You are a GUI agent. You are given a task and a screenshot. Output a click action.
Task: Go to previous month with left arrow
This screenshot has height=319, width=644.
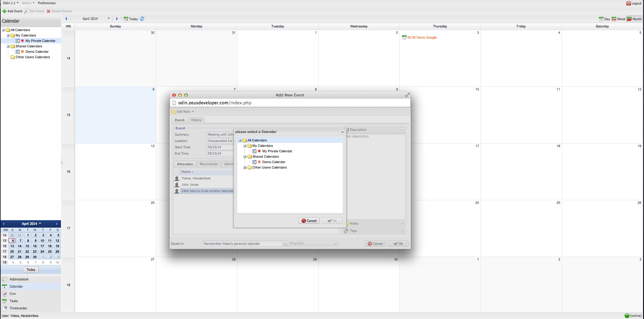pyautogui.click(x=66, y=19)
